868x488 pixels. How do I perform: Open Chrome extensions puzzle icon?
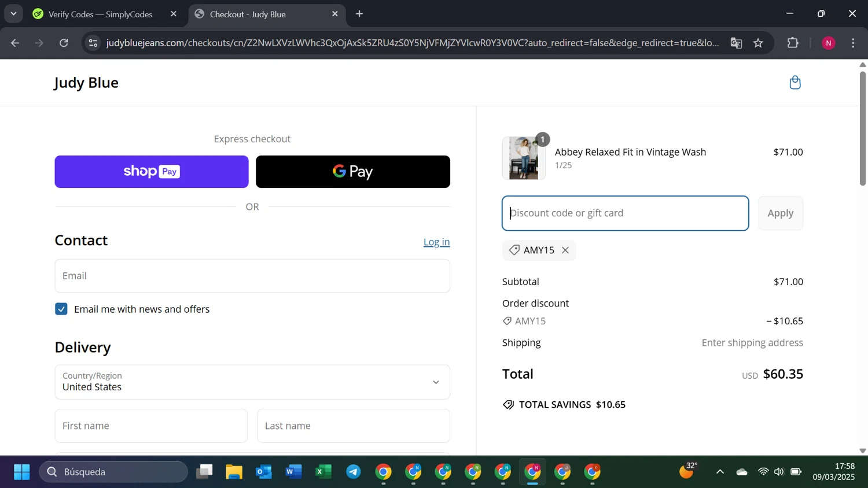point(793,43)
